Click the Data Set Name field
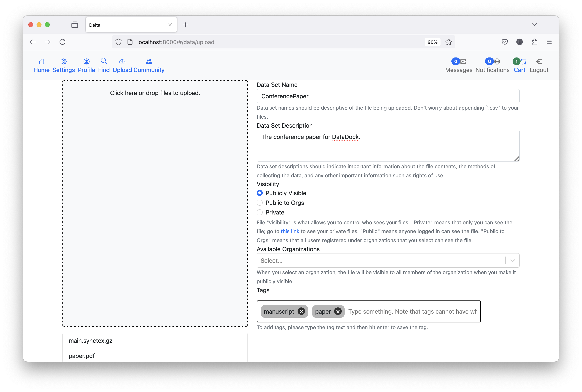Image resolution: width=582 pixels, height=392 pixels. (x=388, y=96)
